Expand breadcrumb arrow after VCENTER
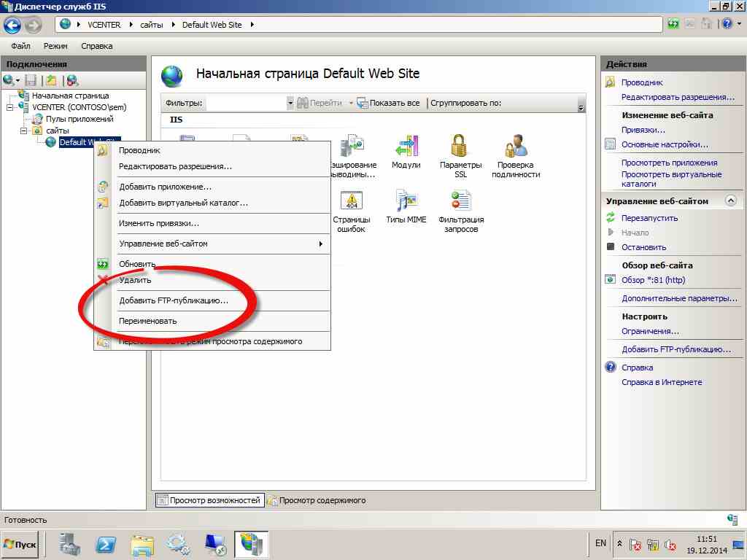Image resolution: width=747 pixels, height=560 pixels. 131,25
